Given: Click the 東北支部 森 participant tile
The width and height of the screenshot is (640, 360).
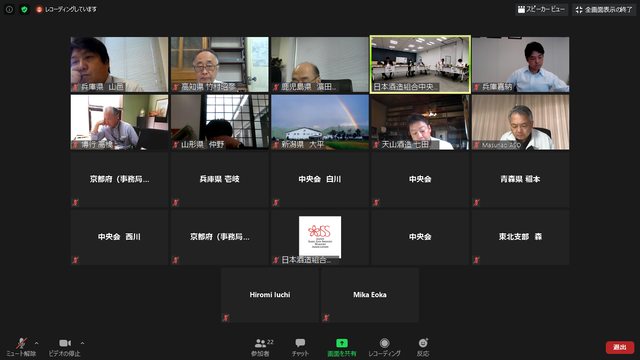Looking at the screenshot, I should click(x=520, y=238).
